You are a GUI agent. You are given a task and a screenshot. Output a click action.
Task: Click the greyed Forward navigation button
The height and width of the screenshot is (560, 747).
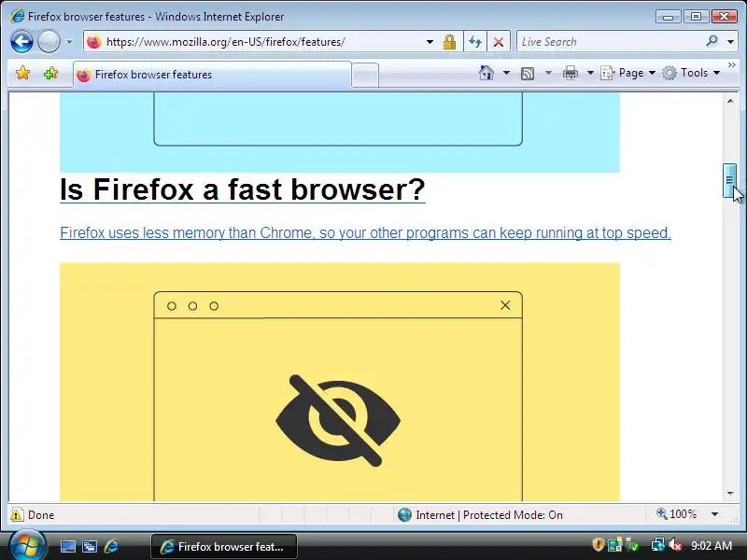click(x=49, y=41)
